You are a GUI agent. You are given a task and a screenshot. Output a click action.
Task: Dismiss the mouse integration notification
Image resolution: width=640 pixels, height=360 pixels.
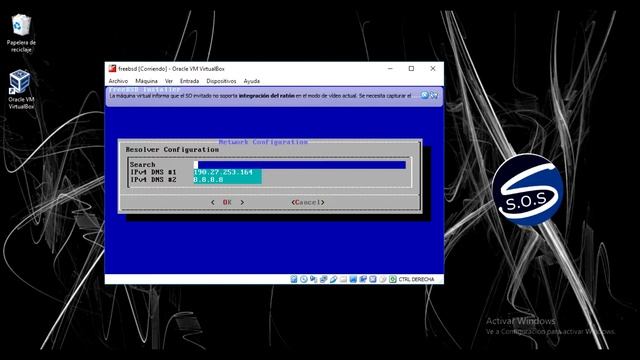point(424,95)
